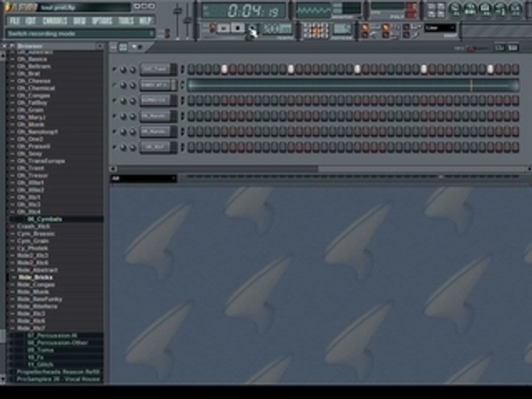The height and width of the screenshot is (399, 532).
Task: Close the Browser panel with its X
Action: pyautogui.click(x=4, y=46)
